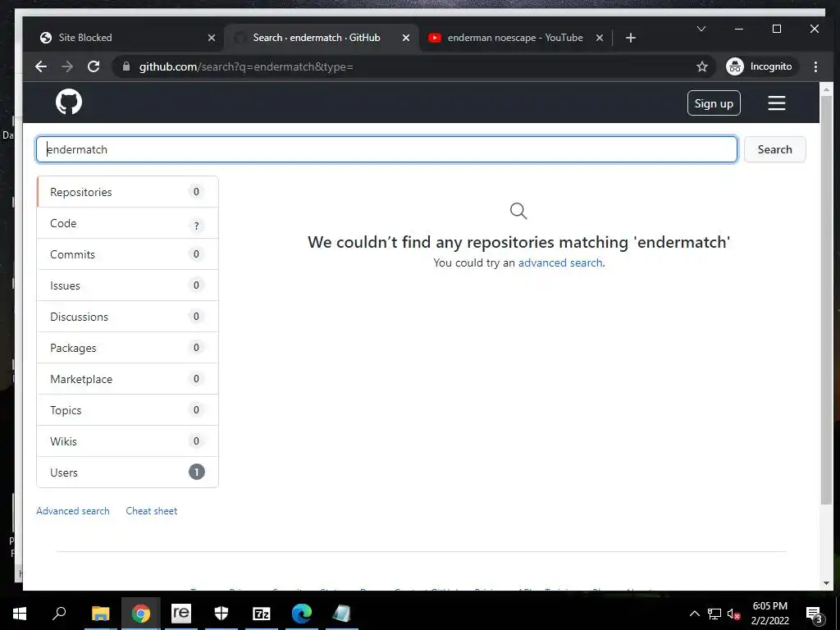Viewport: 840px width, 630px height.
Task: Click the Chrome taskbar icon
Action: point(141,614)
